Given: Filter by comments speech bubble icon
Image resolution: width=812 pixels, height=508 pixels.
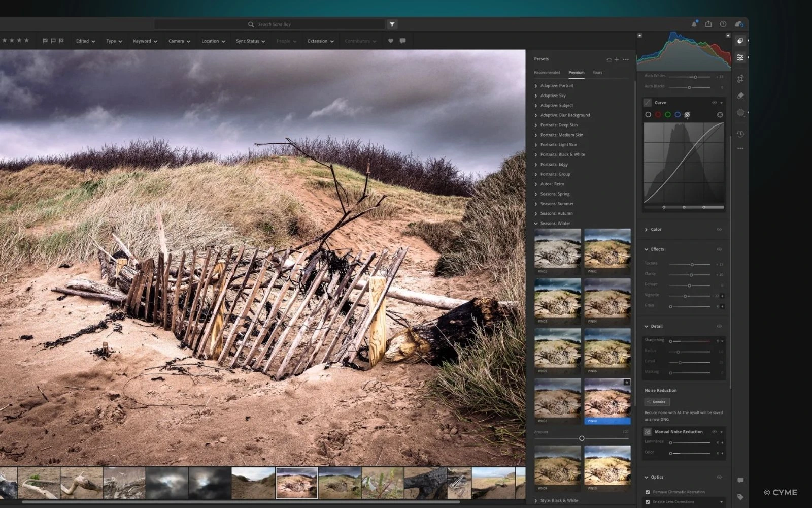Looking at the screenshot, I should pos(402,41).
